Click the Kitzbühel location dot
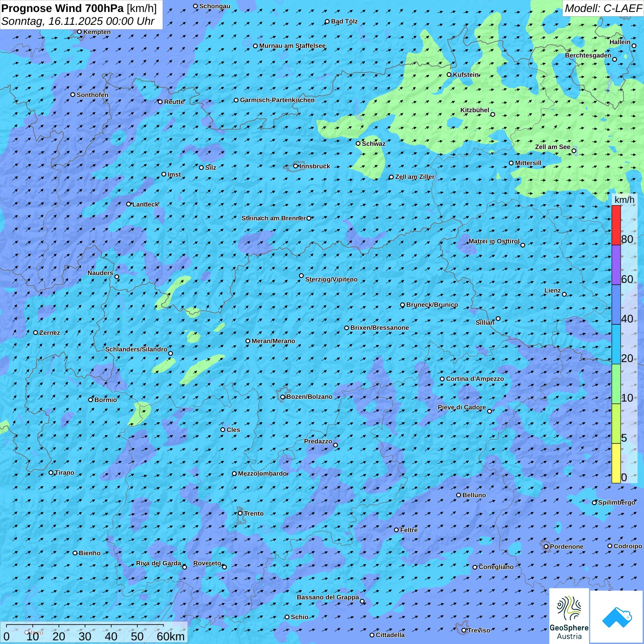 (493, 115)
